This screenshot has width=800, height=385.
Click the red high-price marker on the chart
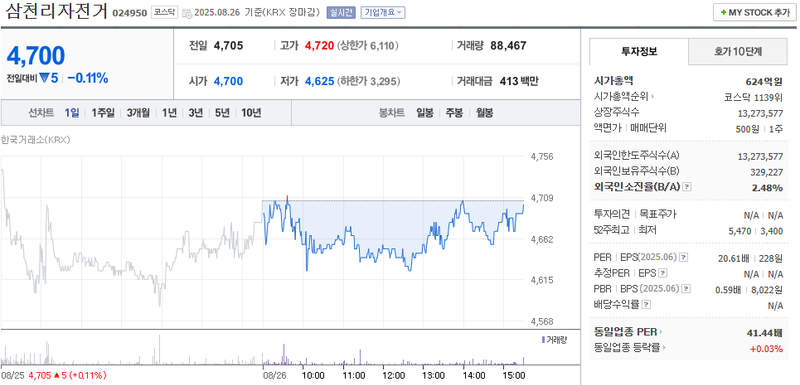pyautogui.click(x=287, y=198)
